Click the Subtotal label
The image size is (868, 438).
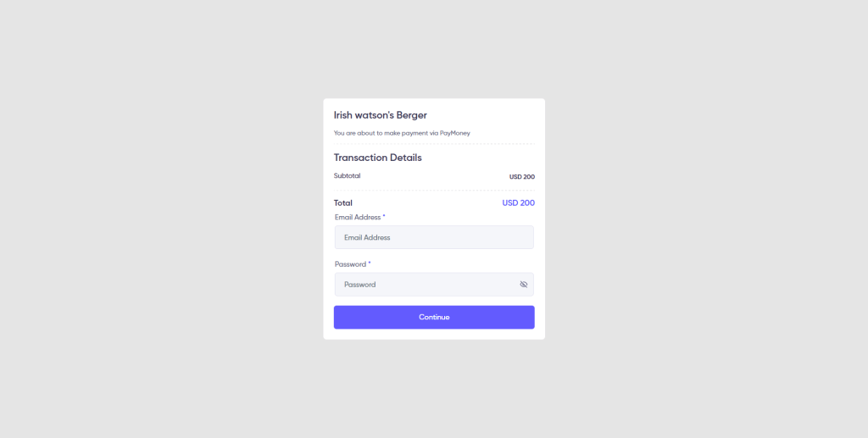(347, 176)
